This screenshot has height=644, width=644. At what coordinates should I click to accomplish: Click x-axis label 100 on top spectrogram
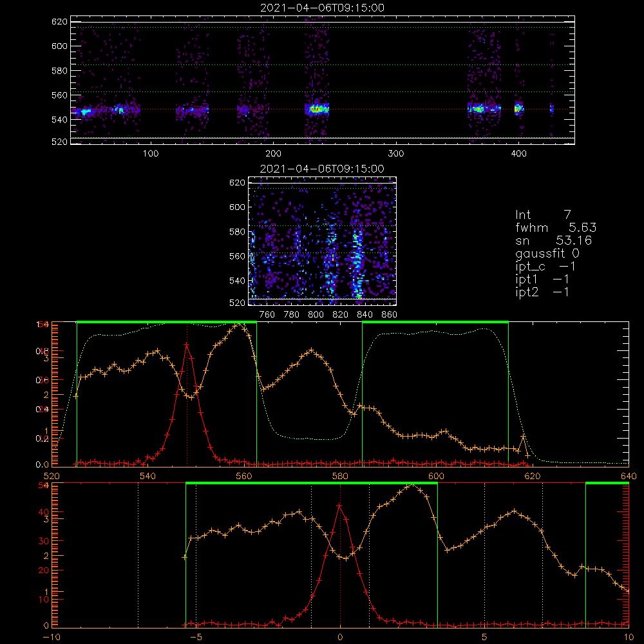pos(151,154)
